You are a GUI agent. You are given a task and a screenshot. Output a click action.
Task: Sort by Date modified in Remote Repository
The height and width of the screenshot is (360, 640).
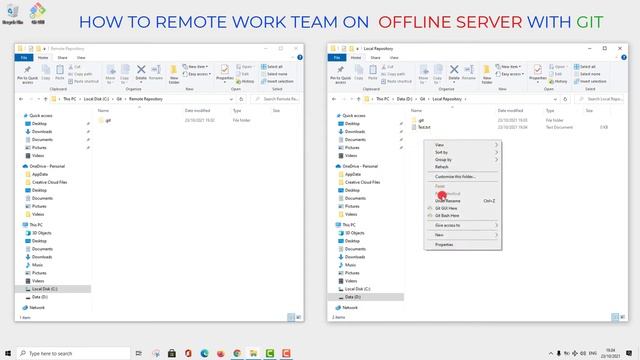[197, 111]
